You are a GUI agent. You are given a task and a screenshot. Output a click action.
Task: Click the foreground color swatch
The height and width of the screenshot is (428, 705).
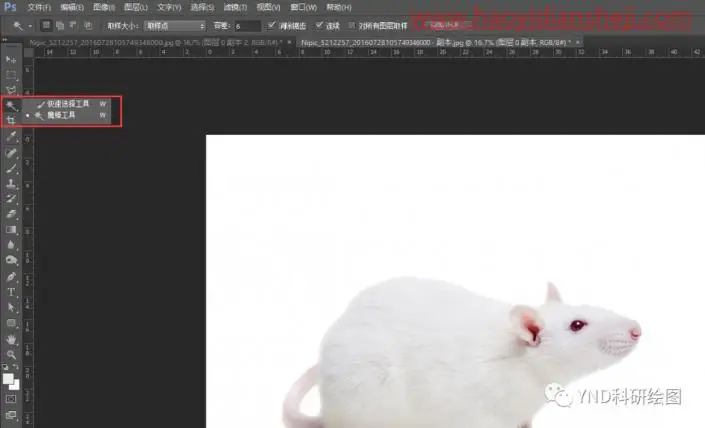[x=8, y=379]
